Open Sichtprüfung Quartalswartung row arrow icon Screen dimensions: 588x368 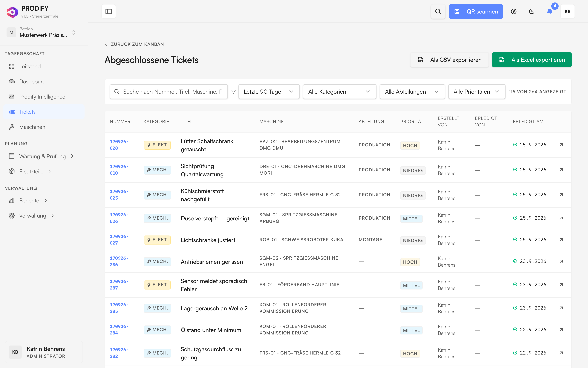(561, 170)
